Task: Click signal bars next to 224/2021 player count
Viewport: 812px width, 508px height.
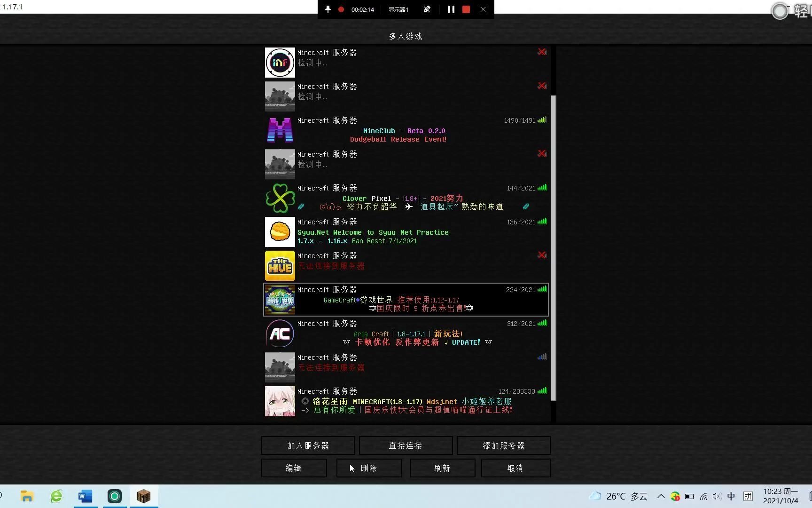Action: coord(542,289)
